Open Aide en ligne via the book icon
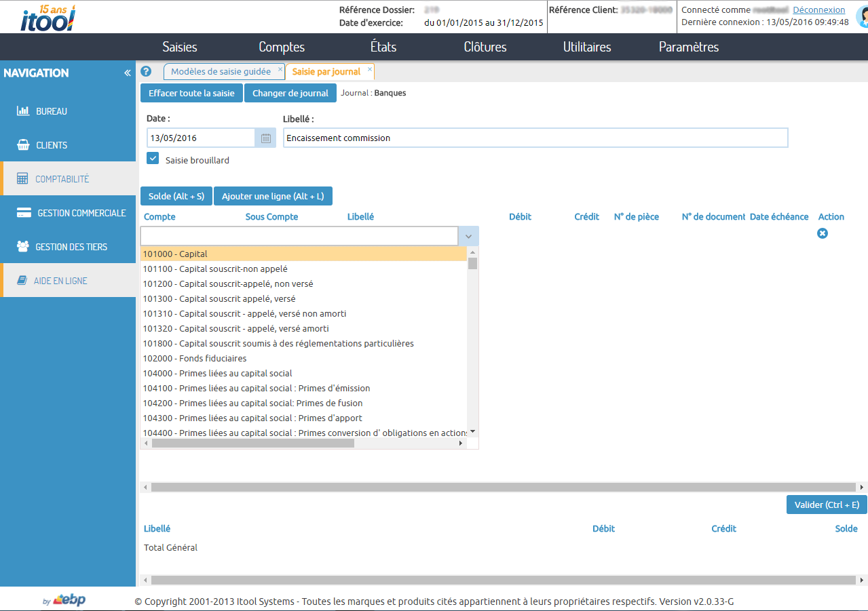The width and height of the screenshot is (868, 611). (22, 281)
